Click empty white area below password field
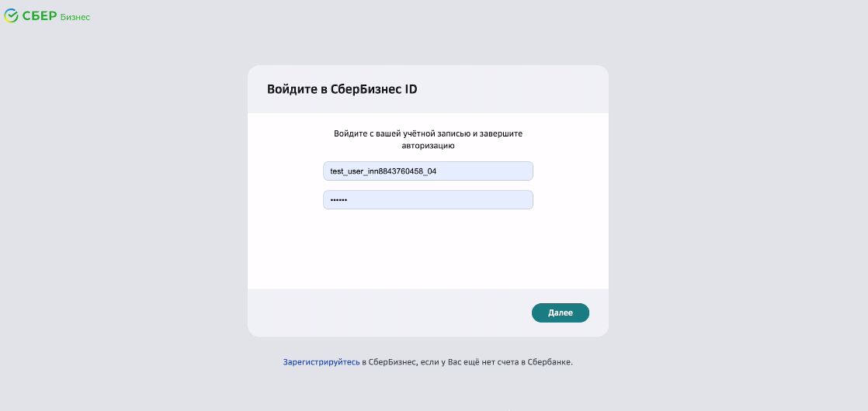 point(428,249)
